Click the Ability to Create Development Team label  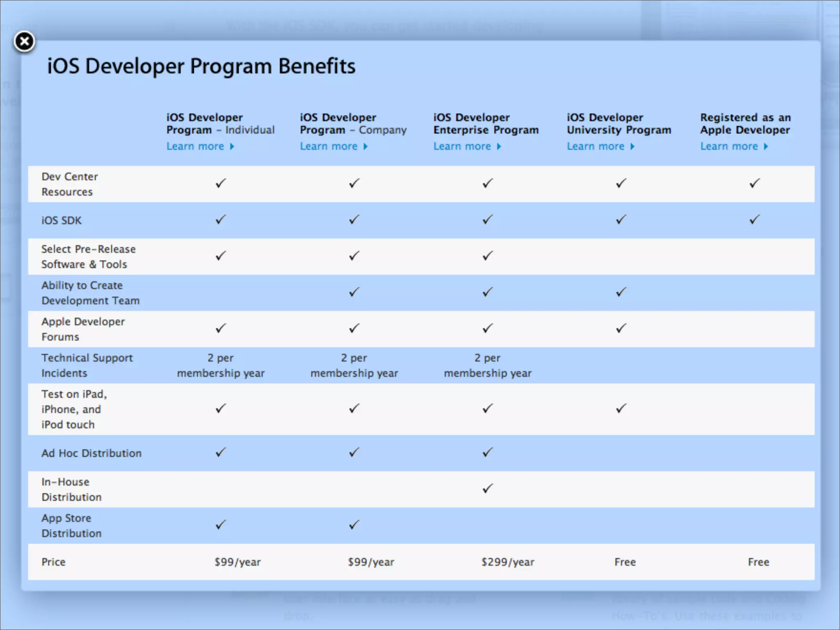90,293
